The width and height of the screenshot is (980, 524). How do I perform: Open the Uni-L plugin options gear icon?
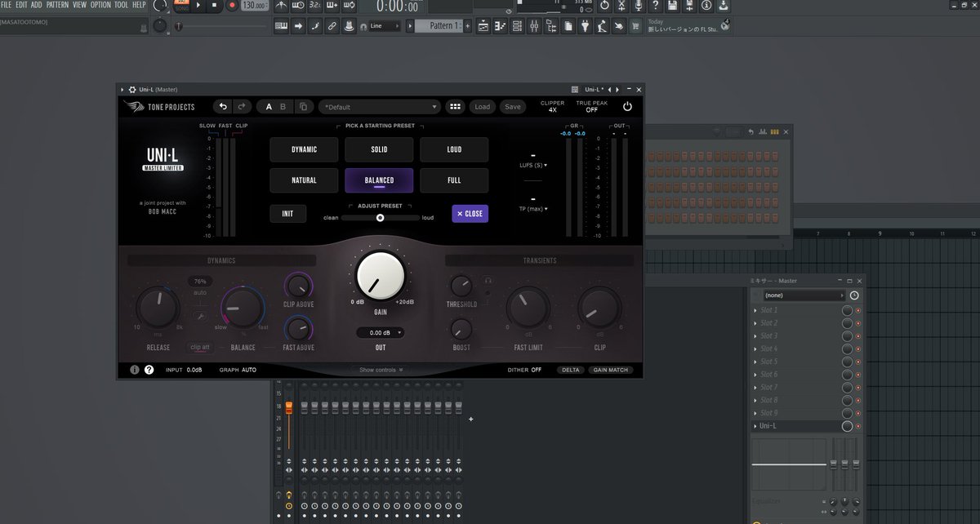point(131,89)
